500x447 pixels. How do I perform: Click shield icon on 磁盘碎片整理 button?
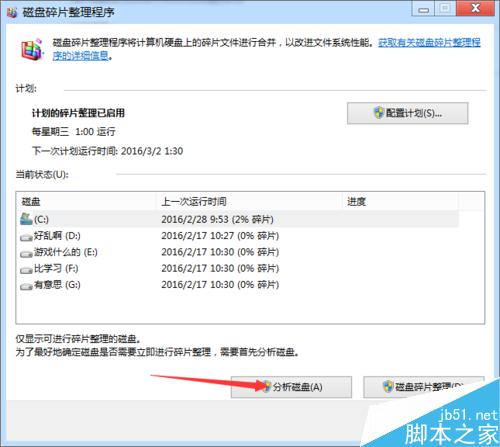click(388, 386)
